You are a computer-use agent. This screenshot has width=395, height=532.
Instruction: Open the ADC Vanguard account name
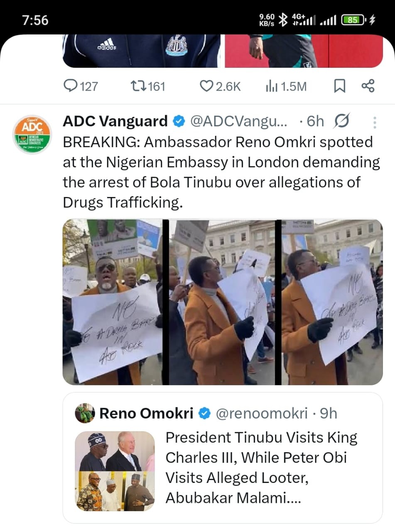pyautogui.click(x=115, y=121)
